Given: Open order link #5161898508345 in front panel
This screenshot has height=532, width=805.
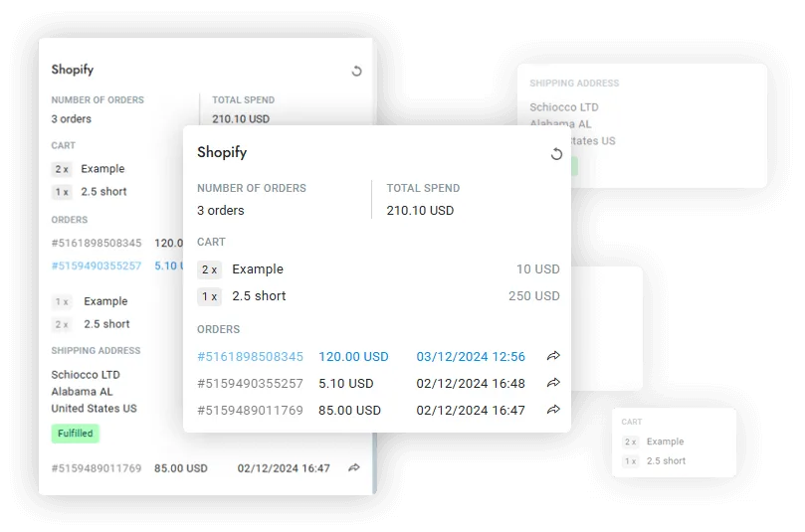Looking at the screenshot, I should (250, 357).
